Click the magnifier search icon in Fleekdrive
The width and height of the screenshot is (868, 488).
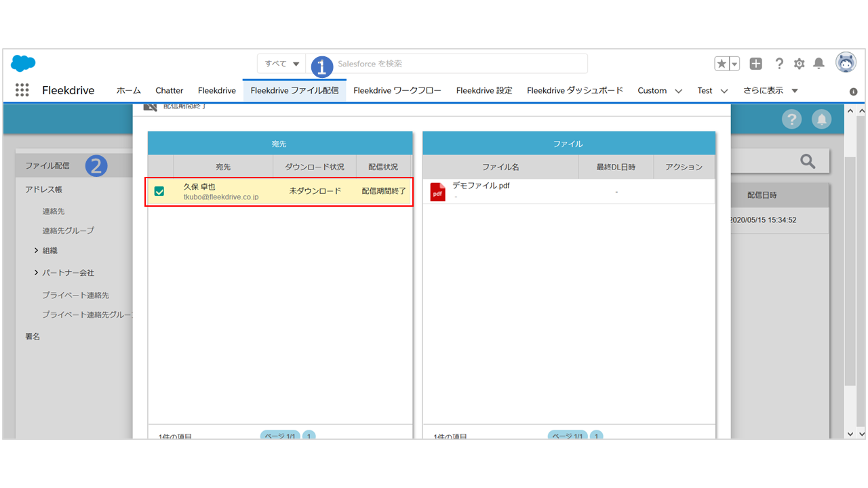[807, 161]
